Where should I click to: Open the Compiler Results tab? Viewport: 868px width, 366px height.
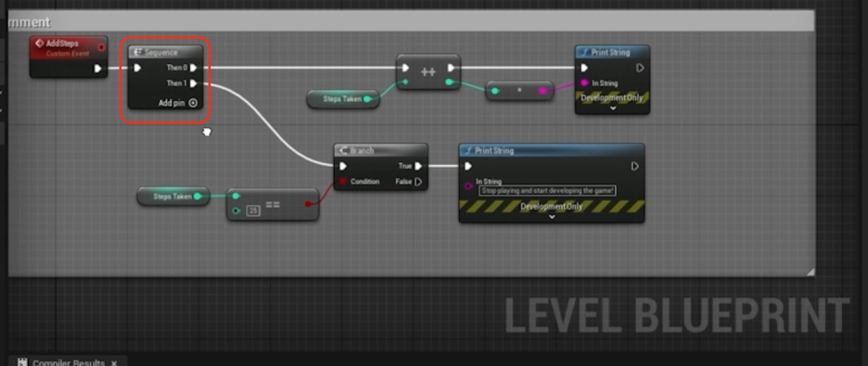(68, 362)
